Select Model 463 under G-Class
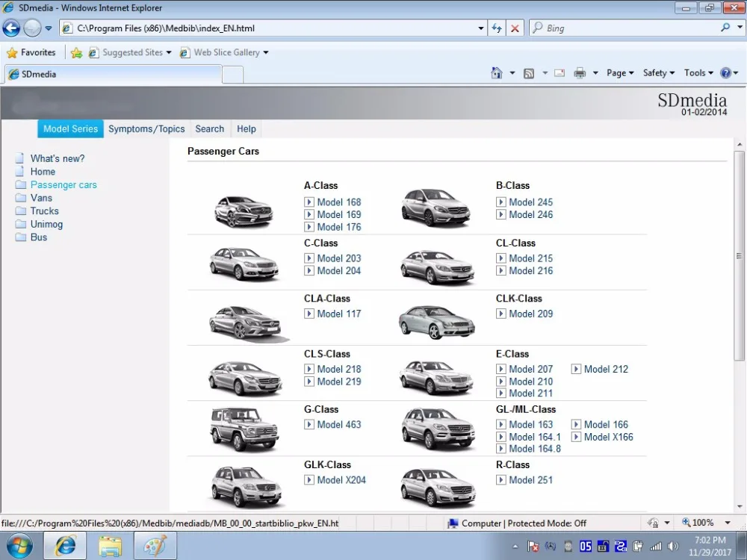Viewport: 747px width, 560px height. coord(338,425)
